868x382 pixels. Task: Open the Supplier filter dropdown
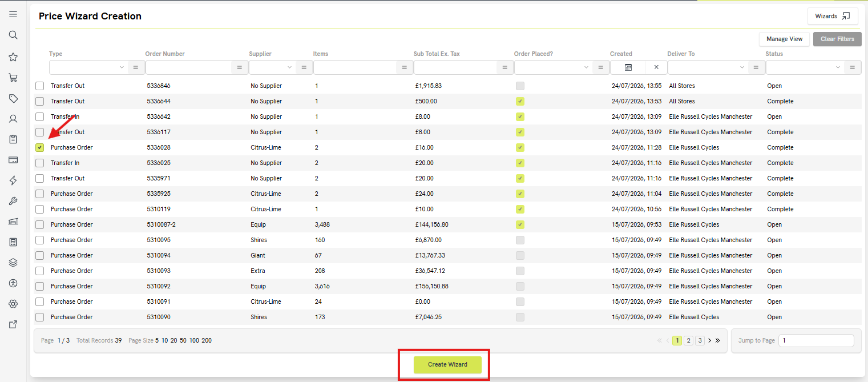[x=273, y=67]
